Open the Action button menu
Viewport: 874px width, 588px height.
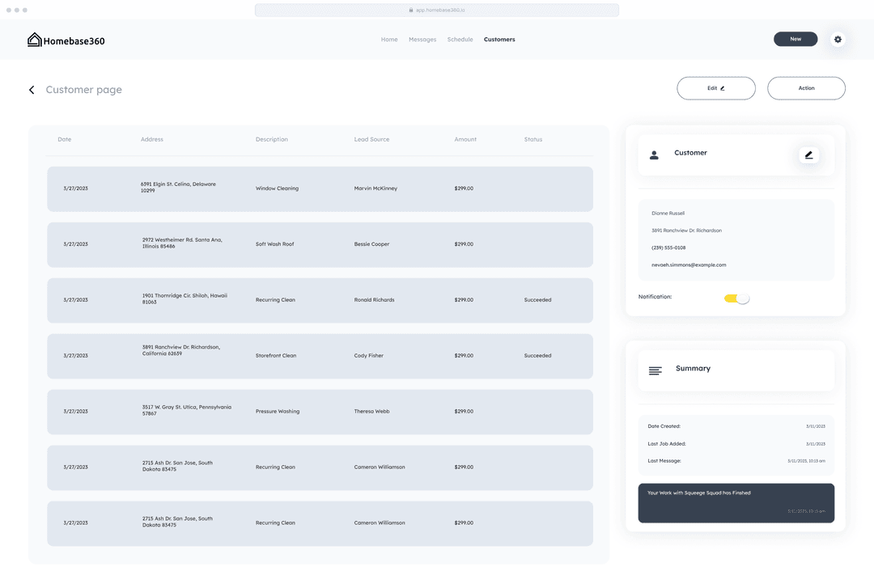(806, 88)
